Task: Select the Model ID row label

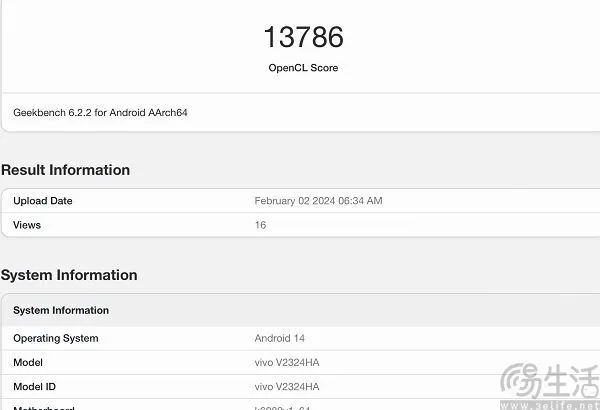Action: click(x=36, y=386)
